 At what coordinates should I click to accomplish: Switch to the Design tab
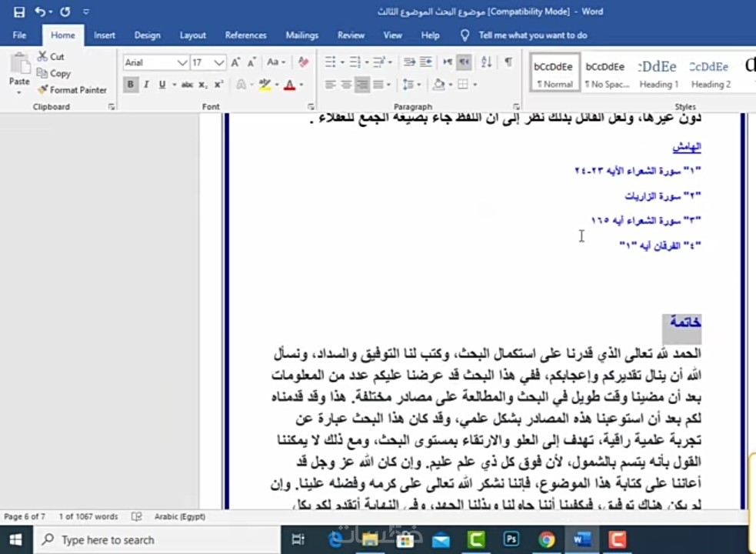147,35
